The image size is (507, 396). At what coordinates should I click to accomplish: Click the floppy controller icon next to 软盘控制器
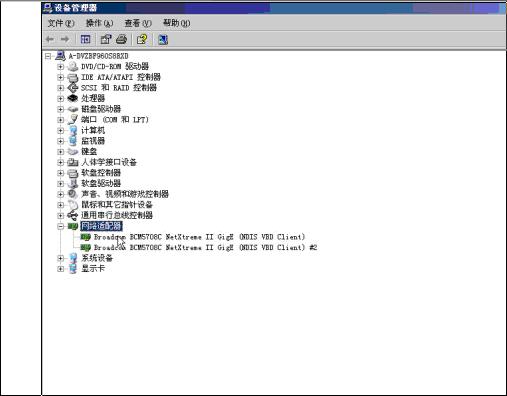[73, 173]
